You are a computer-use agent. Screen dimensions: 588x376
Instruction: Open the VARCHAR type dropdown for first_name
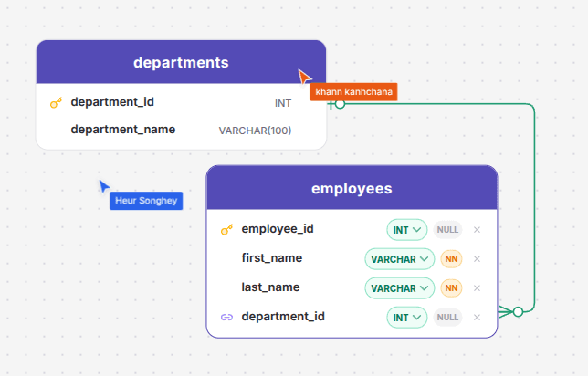400,259
